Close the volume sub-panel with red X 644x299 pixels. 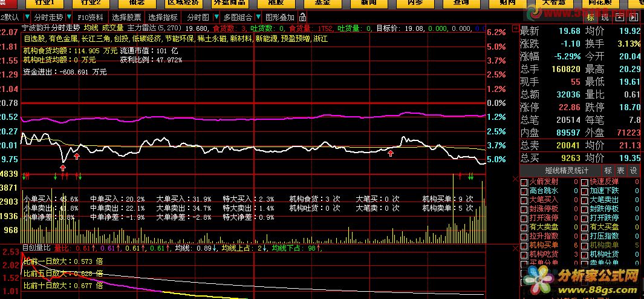click(x=515, y=179)
